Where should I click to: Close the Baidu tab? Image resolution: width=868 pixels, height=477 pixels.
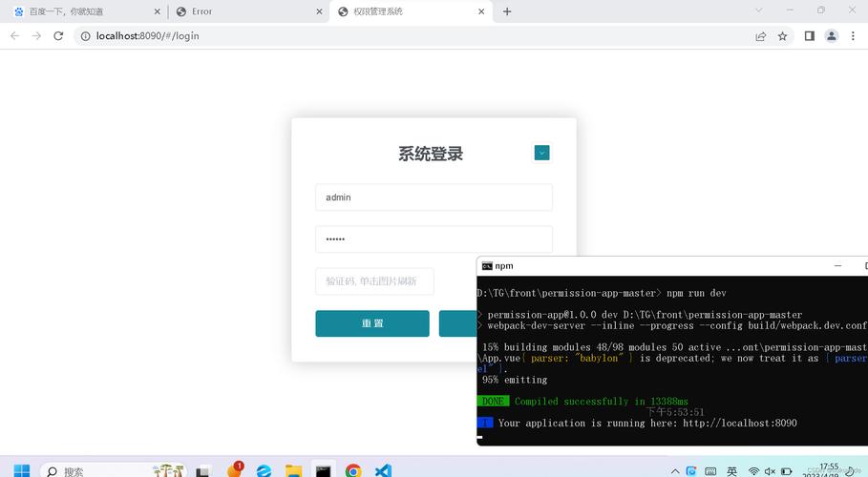(x=158, y=11)
